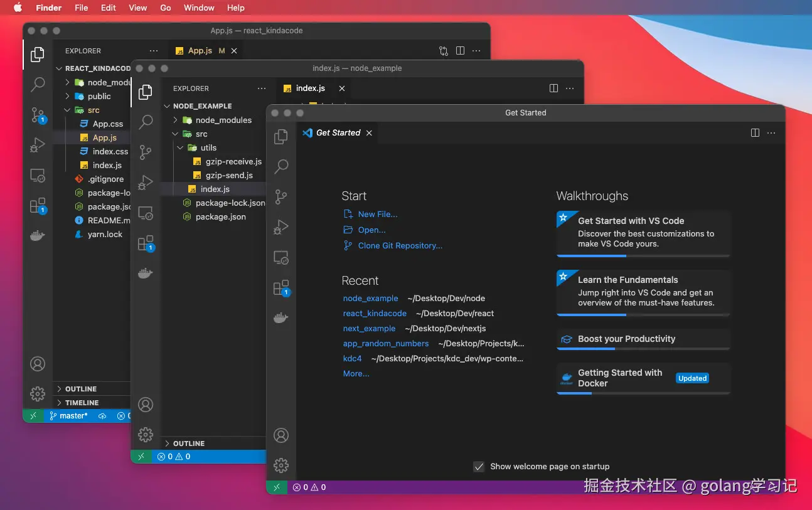
Task: Open Docker view in react_kindacode window
Action: (38, 236)
